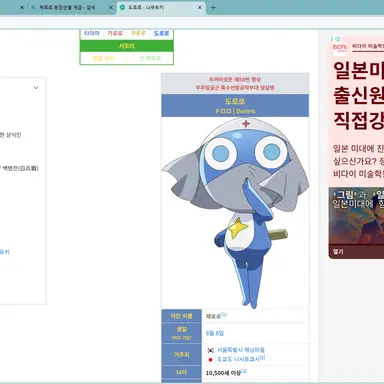Image resolution: width=384 pixels, height=384 pixels.
Task: Click the search icon on second tab
Action: point(33,7)
